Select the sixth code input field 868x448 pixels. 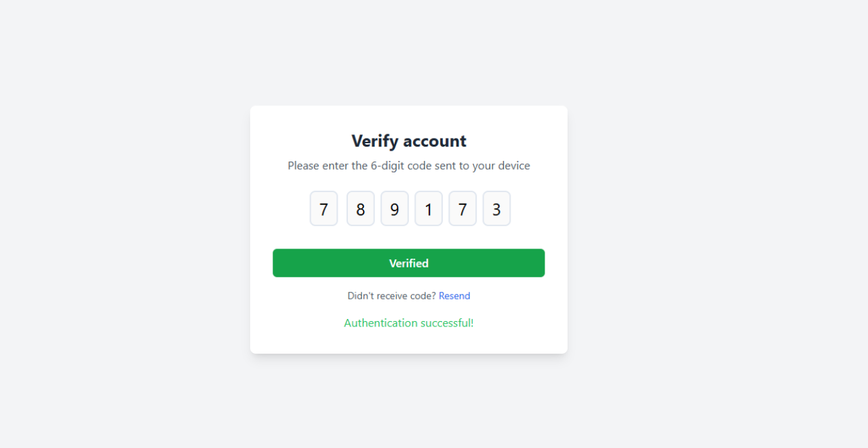click(496, 208)
